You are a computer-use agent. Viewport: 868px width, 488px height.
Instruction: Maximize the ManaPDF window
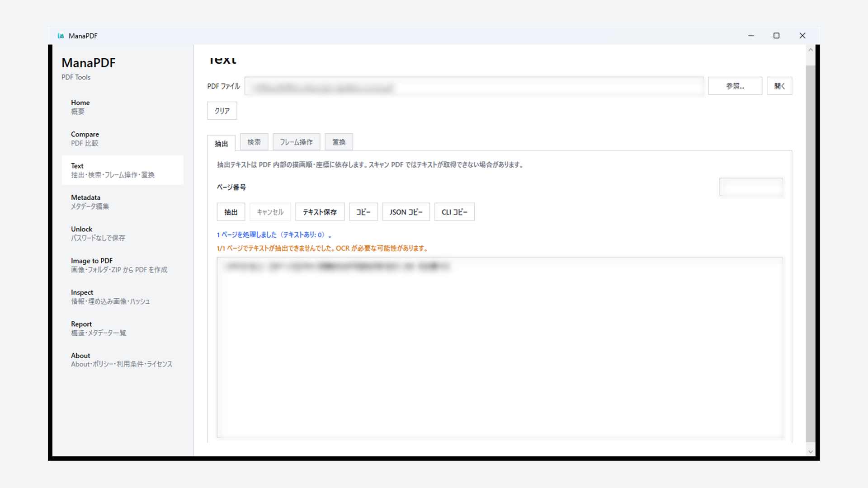777,36
